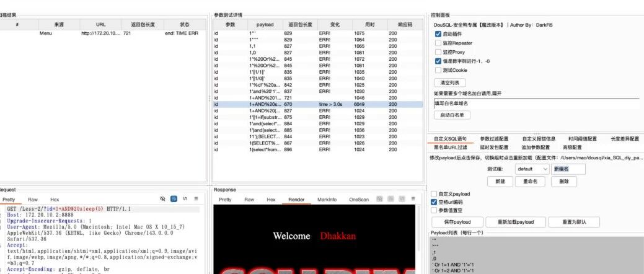Click the 清空列表 button
Screen dimensions: 644x274
click(450, 82)
